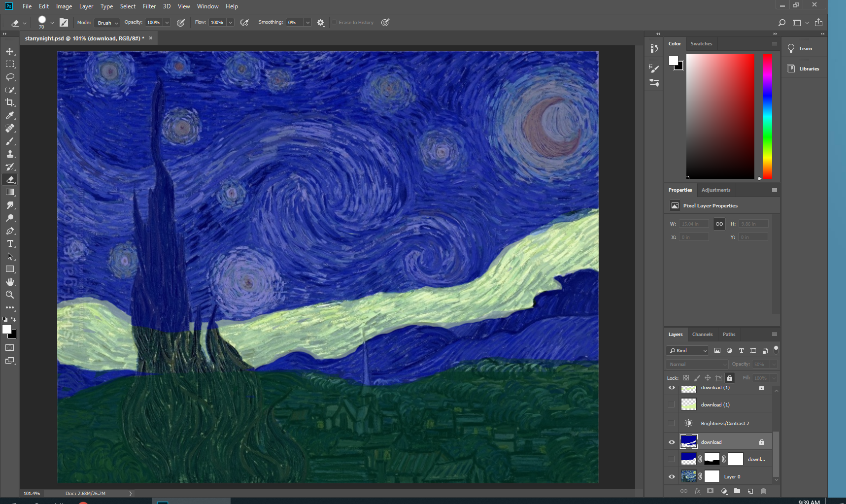Show the Brightness/Contrast 2 layer
The height and width of the screenshot is (504, 846).
point(672,423)
